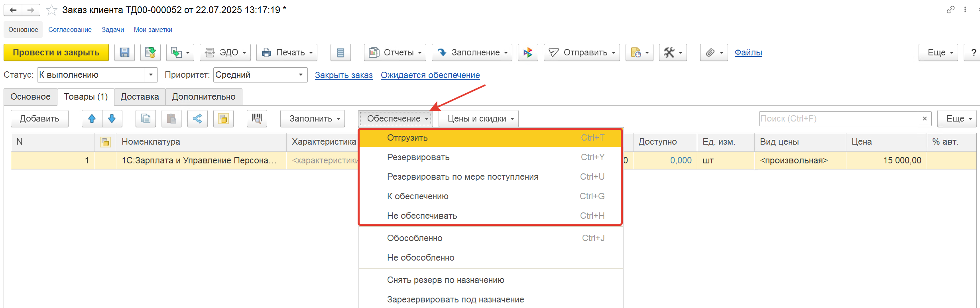This screenshot has height=308, width=980.
Task: Click Провести и закрыть button
Action: point(56,53)
